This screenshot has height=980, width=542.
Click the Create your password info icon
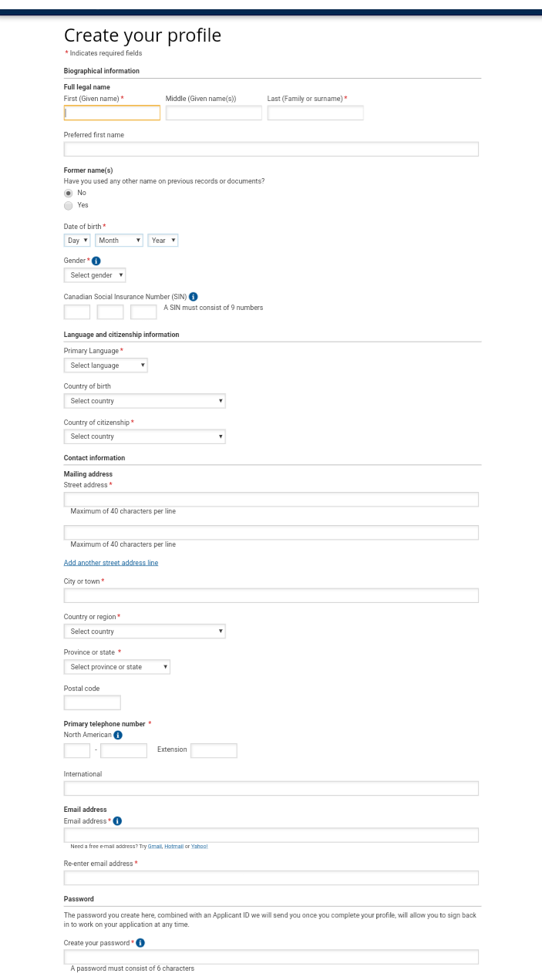(140, 943)
